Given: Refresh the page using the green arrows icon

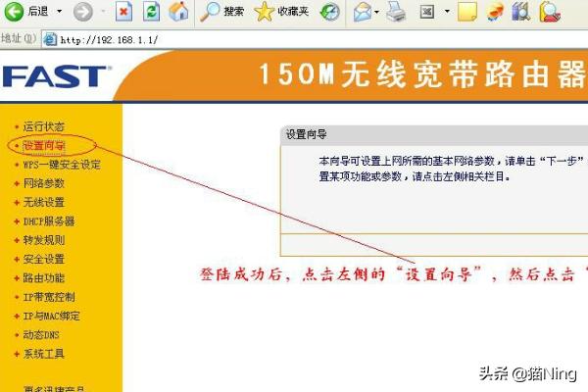Looking at the screenshot, I should click(152, 12).
